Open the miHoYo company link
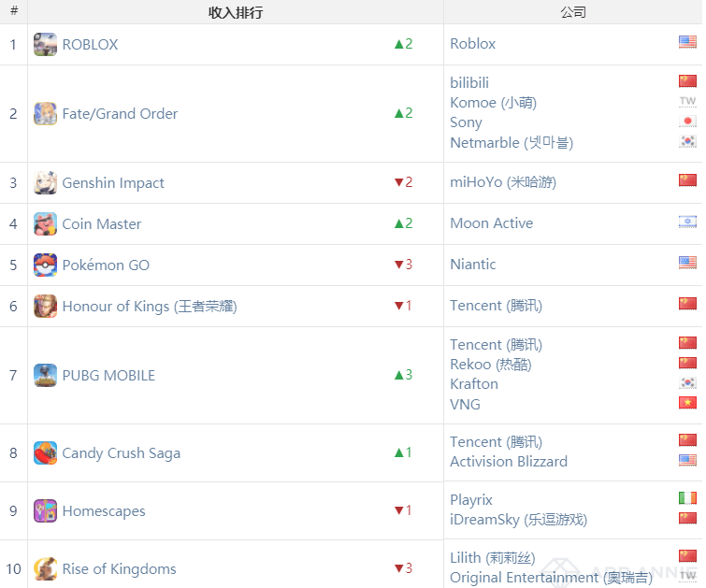The image size is (706, 588). (502, 182)
